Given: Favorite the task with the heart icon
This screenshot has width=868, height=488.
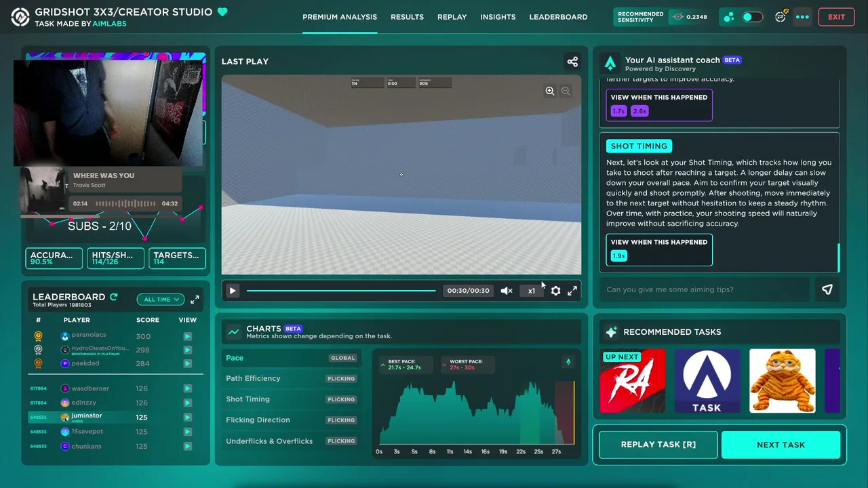Looking at the screenshot, I should tap(222, 12).
